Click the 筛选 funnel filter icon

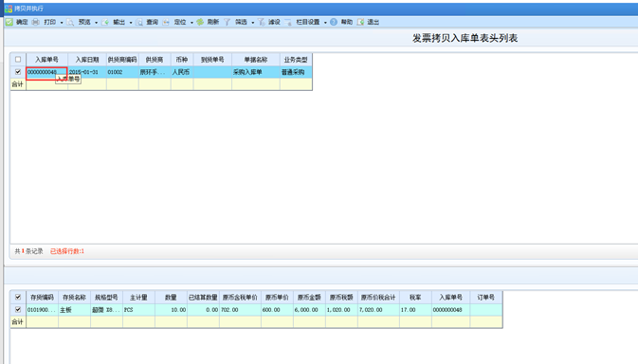click(227, 22)
